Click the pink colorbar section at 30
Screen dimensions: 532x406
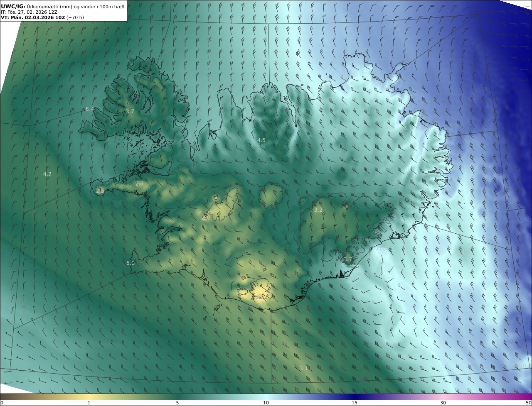(443, 396)
